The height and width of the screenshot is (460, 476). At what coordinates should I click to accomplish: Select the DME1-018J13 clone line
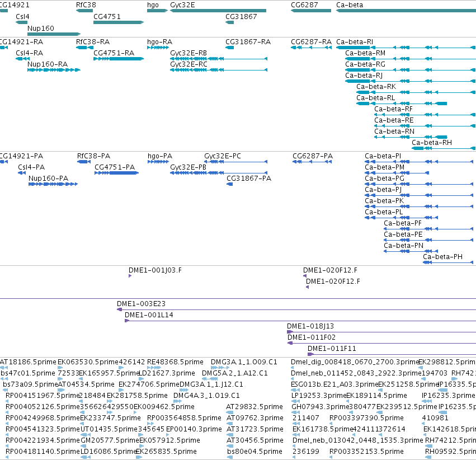tap(381, 332)
